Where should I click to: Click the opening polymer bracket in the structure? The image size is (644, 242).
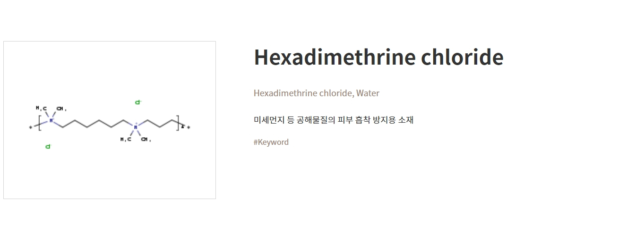point(40,123)
